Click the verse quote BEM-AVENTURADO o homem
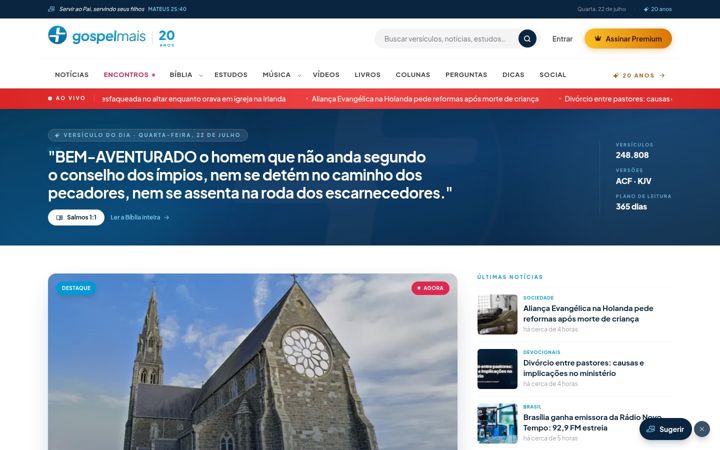Screen dimensions: 720x450 250,175
